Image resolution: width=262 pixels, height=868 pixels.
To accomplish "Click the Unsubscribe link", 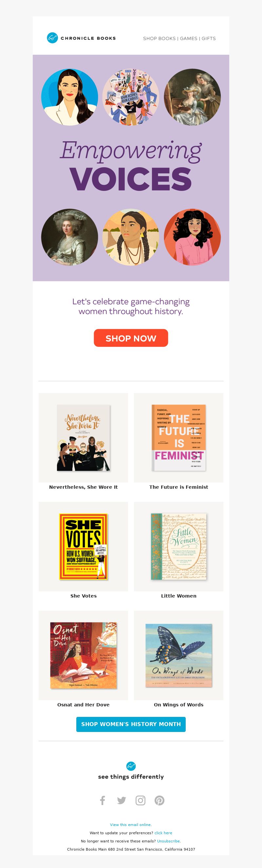I will click(x=168, y=841).
